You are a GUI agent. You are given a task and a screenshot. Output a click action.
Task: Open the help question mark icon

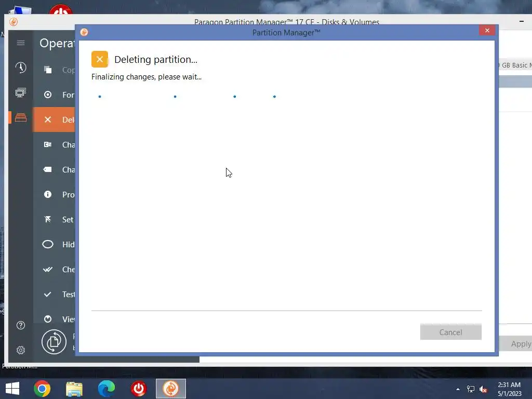21,325
